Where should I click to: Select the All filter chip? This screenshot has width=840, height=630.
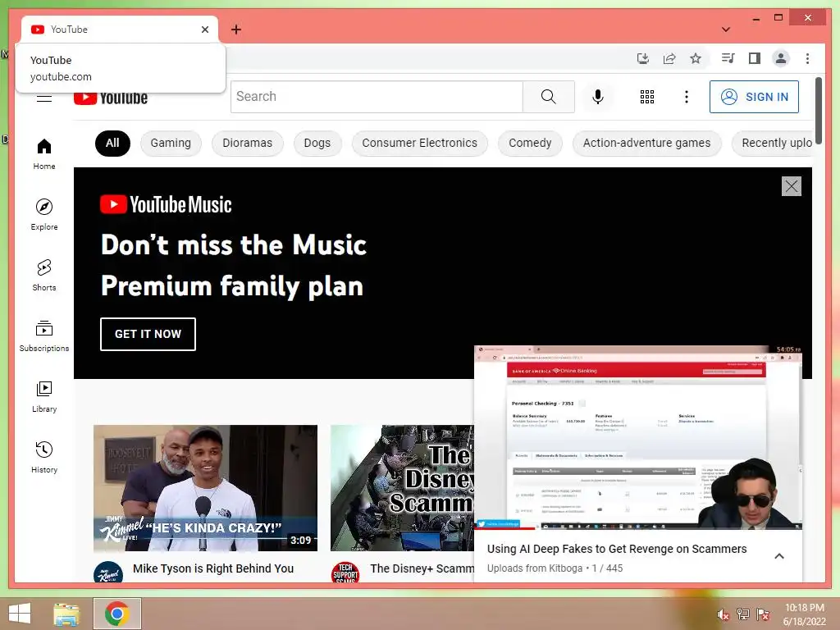click(x=112, y=143)
